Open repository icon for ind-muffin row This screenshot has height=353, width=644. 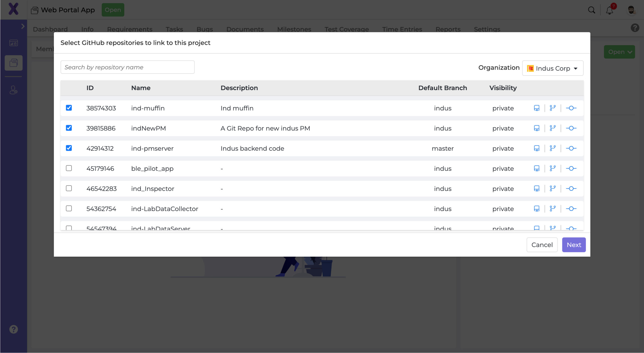(536, 108)
